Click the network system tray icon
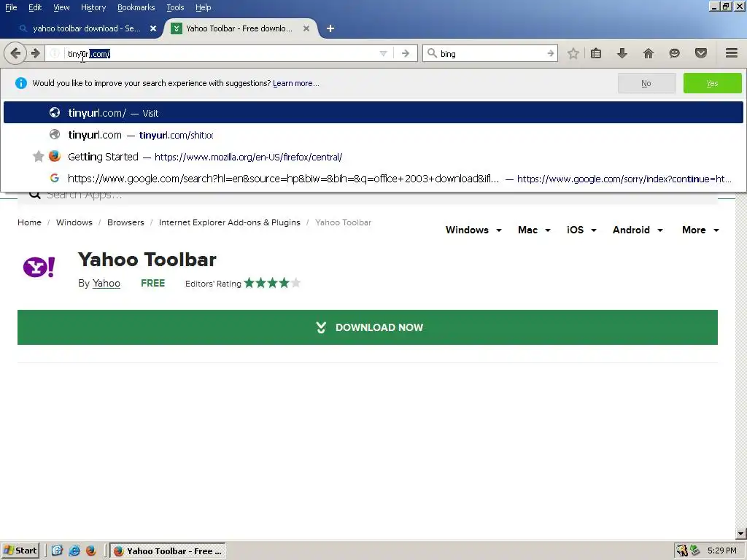 [x=695, y=551]
